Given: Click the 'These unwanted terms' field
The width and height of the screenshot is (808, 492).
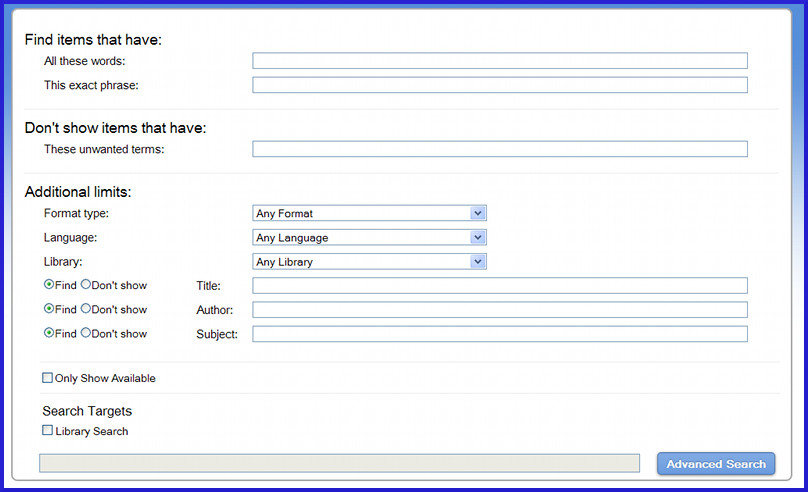Looking at the screenshot, I should pyautogui.click(x=500, y=149).
